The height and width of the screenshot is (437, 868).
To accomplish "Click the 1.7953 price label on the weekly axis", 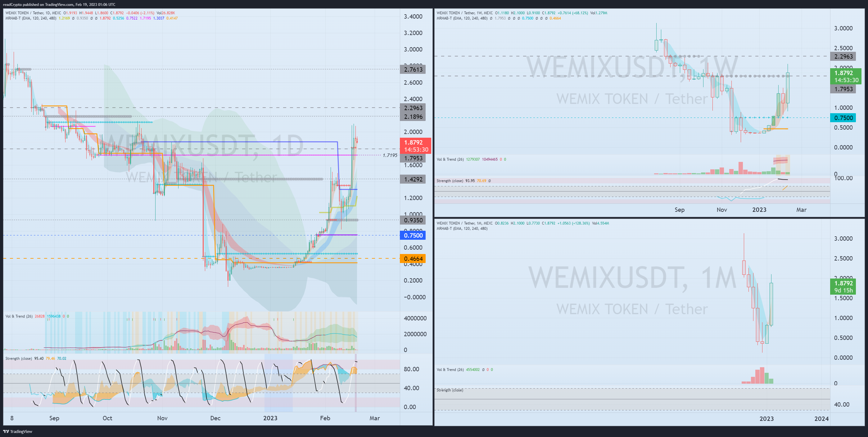I will [843, 89].
